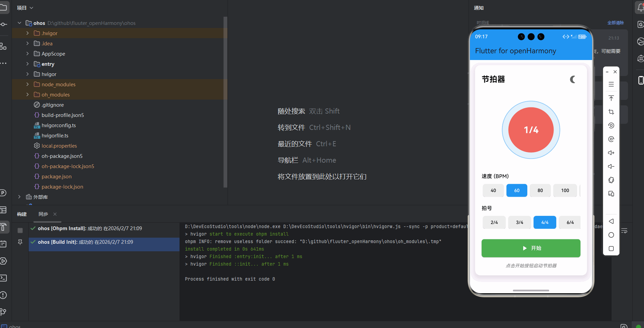Expand the node_modules folder
The height and width of the screenshot is (328, 644).
pos(28,84)
